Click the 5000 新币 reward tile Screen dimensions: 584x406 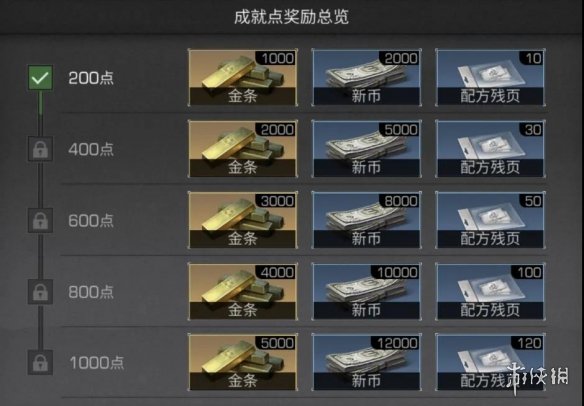coord(366,149)
